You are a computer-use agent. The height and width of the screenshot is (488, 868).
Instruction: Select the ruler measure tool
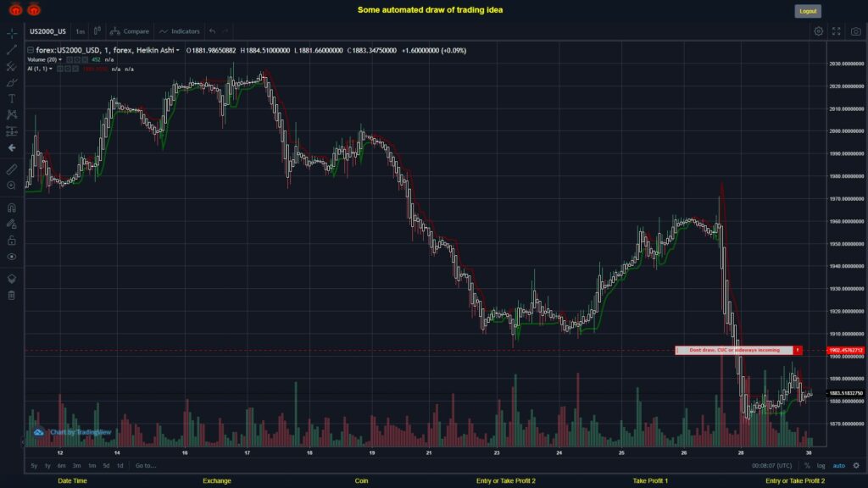click(12, 169)
